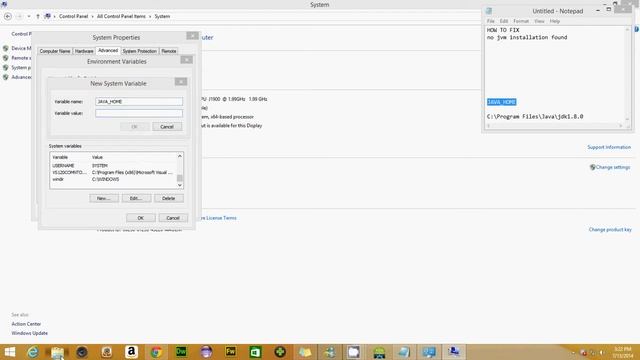
Task: Open the Notepad Format menu
Action: click(521, 21)
